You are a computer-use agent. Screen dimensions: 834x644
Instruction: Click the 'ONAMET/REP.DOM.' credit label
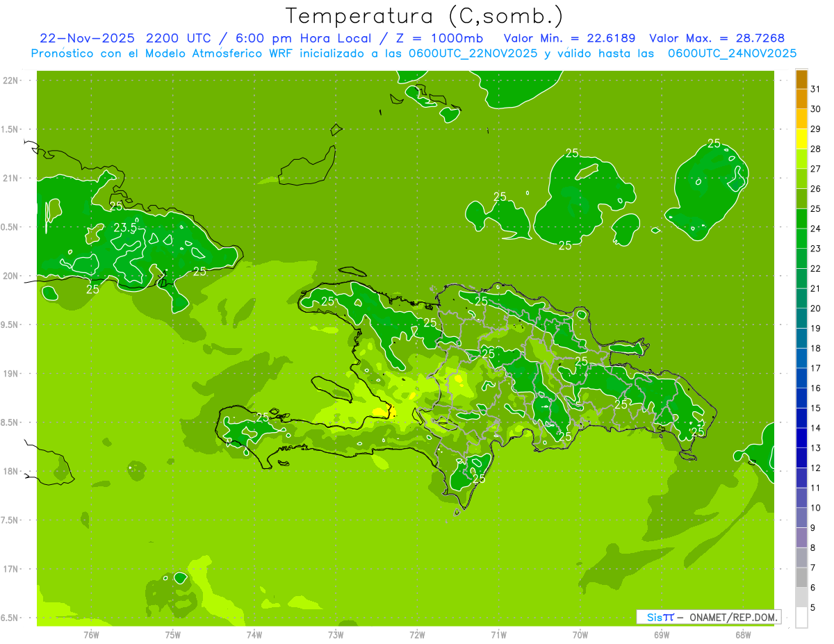click(733, 617)
